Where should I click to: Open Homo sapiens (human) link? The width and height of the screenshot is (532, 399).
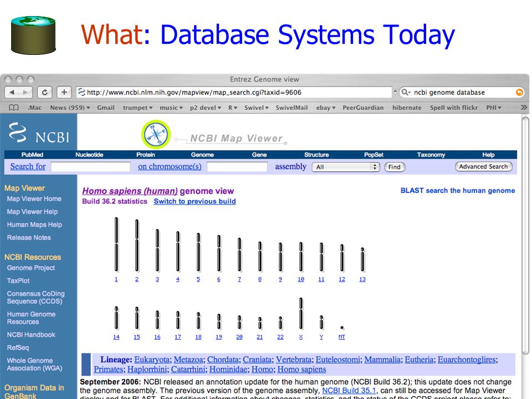coord(130,191)
